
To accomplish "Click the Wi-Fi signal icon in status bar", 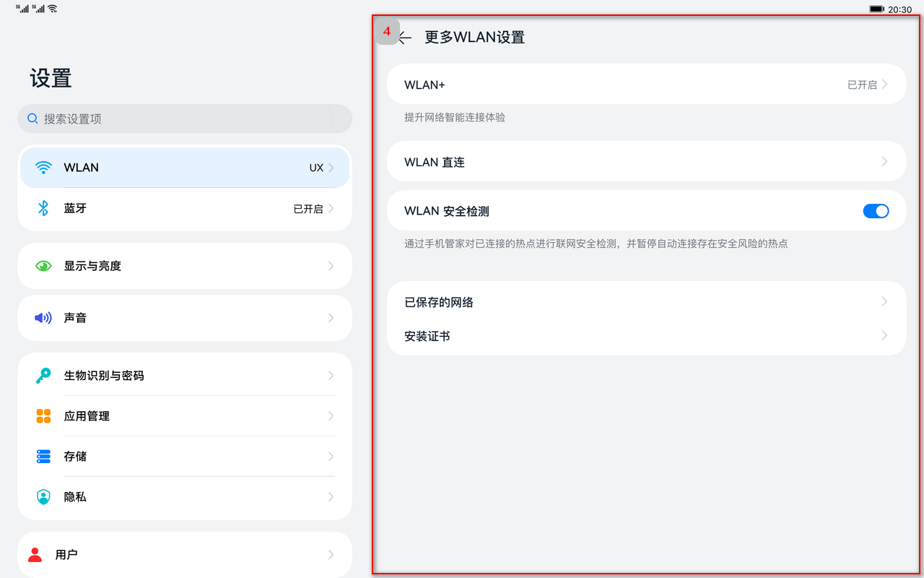I will (x=53, y=9).
